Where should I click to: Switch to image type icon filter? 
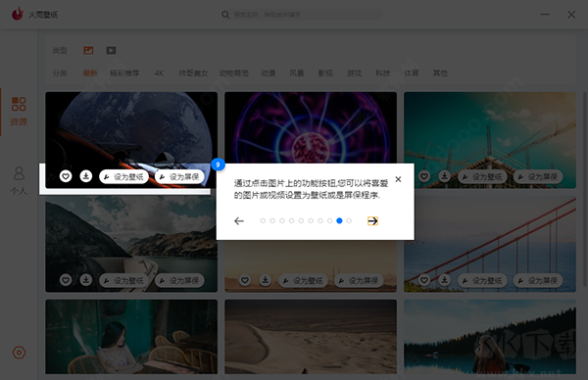pyautogui.click(x=88, y=50)
